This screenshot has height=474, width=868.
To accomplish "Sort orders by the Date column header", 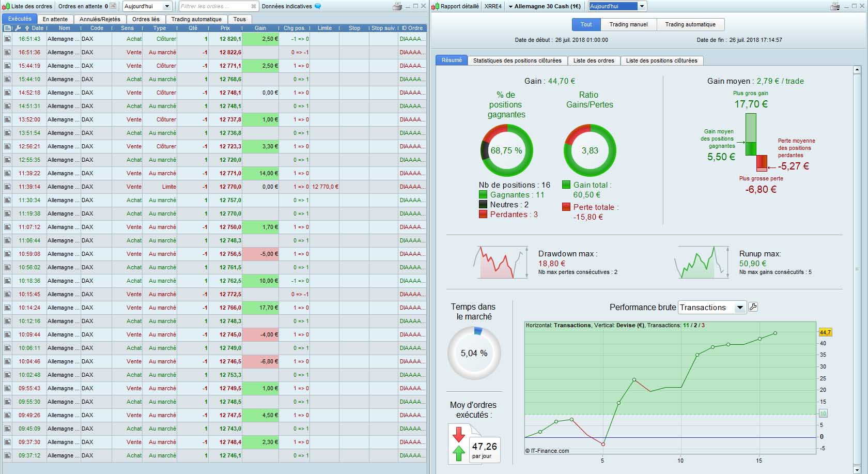I will click(x=38, y=28).
